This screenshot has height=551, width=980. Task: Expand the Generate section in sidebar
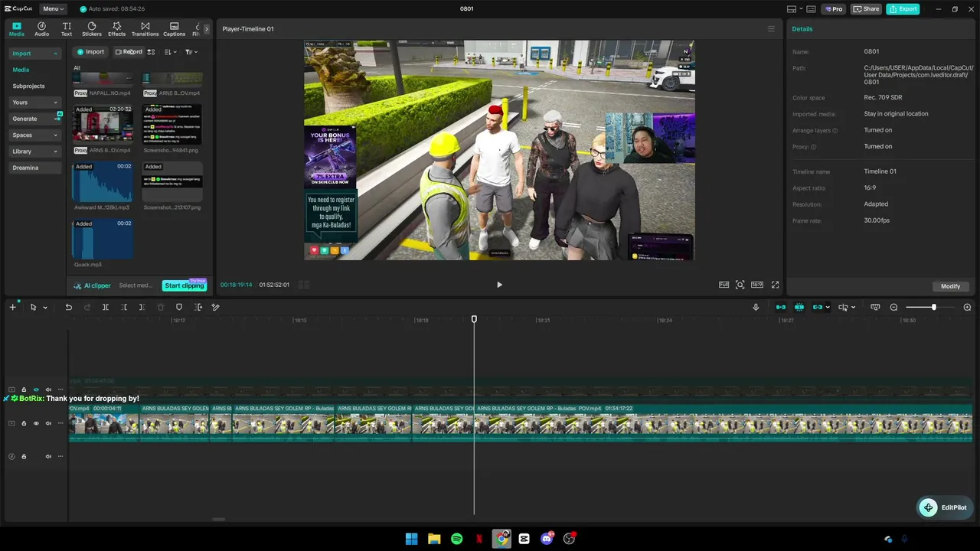[x=55, y=119]
